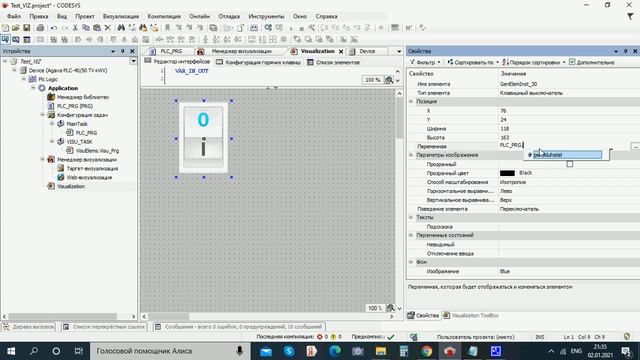640x360 pixels.
Task: Open the Сообщения messages panel
Action: point(239,327)
